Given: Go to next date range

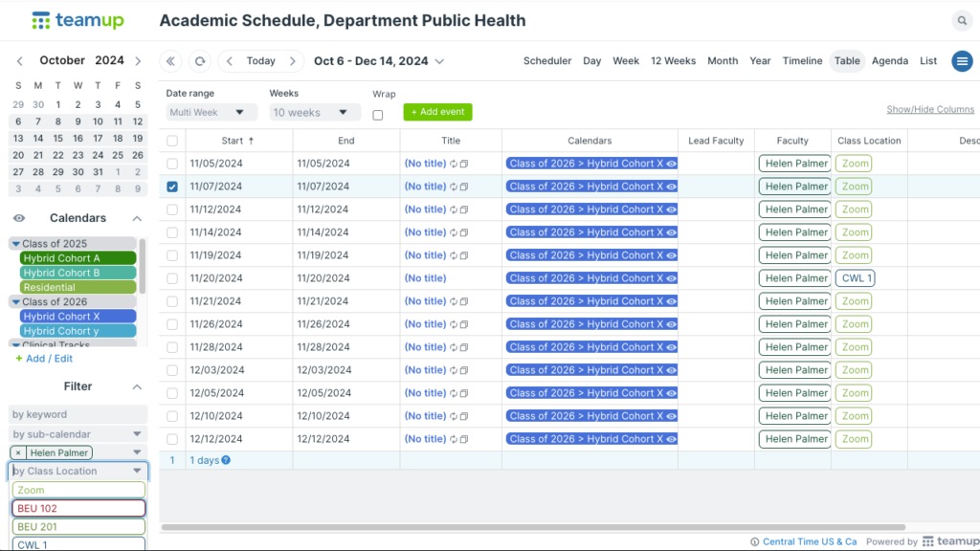Looking at the screenshot, I should (x=293, y=61).
